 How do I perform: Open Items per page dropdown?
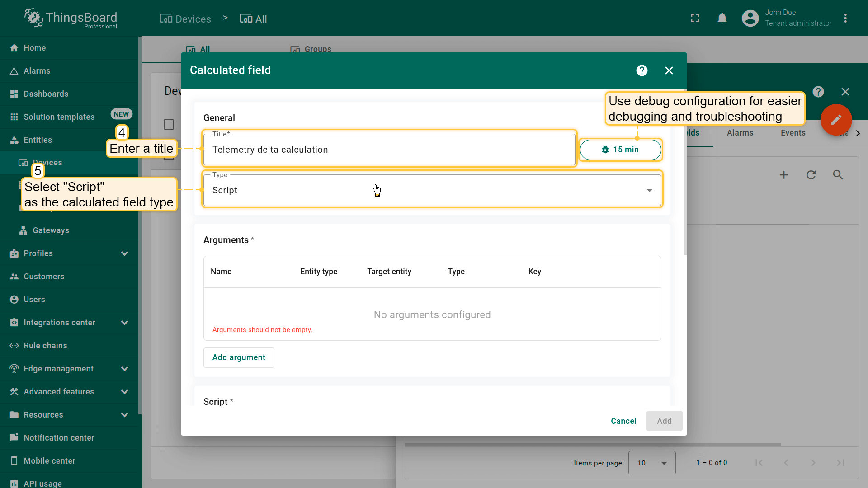click(651, 463)
